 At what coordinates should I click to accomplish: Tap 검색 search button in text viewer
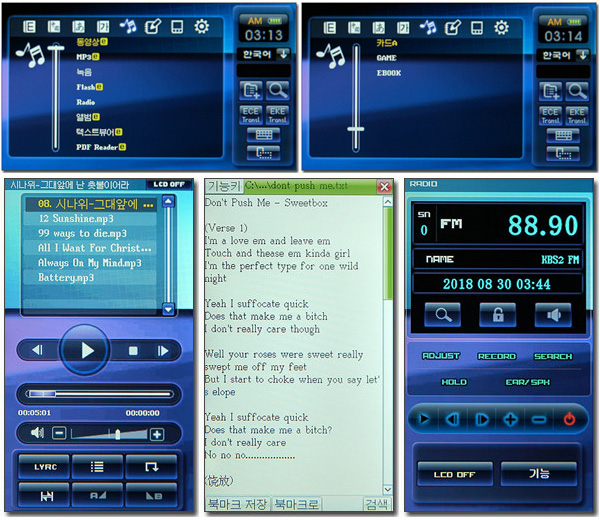[x=377, y=504]
